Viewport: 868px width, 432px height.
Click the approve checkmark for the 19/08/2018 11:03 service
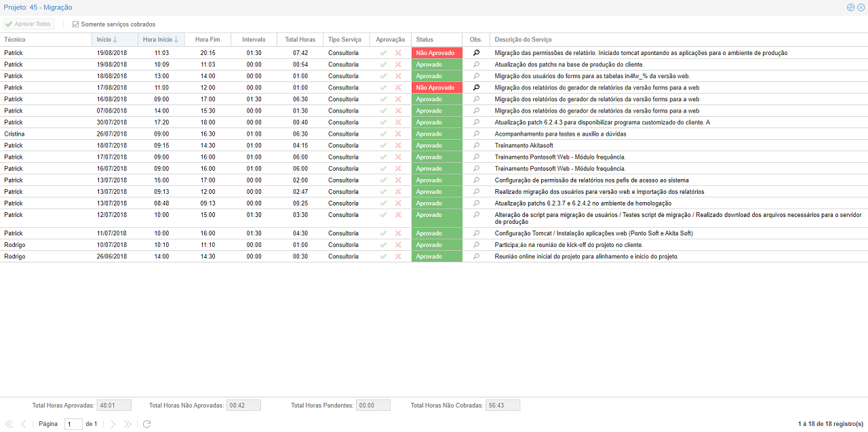(x=383, y=53)
